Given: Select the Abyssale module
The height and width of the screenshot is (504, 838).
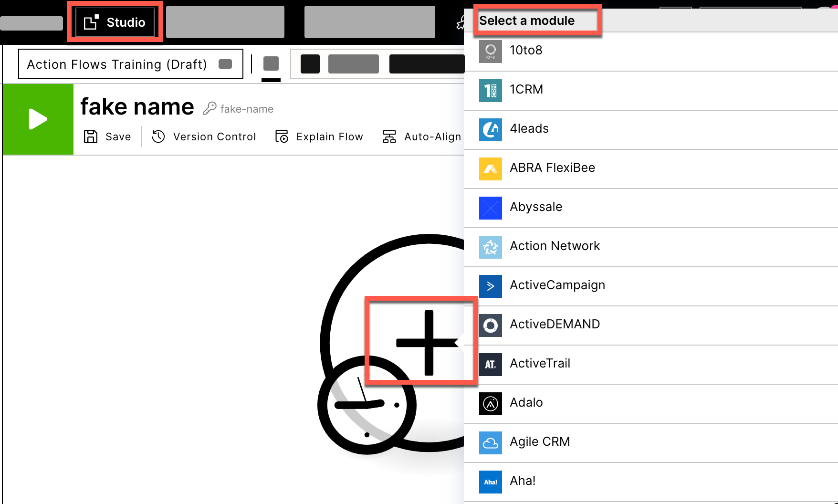Looking at the screenshot, I should [651, 207].
